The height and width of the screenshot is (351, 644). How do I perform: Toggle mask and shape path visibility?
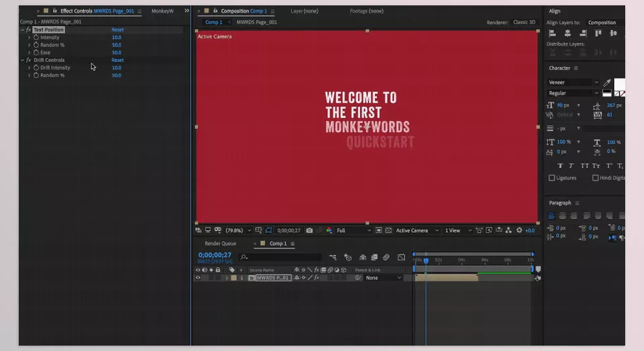pos(268,230)
